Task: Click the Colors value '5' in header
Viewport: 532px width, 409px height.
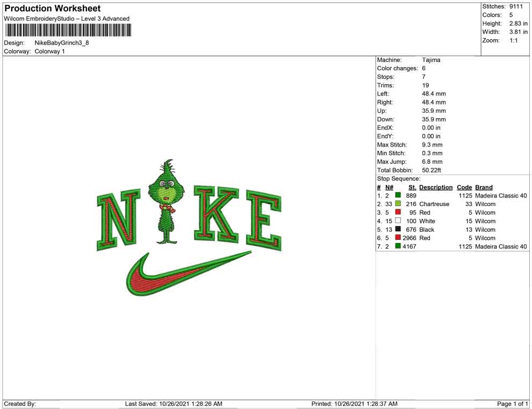Action: point(511,15)
